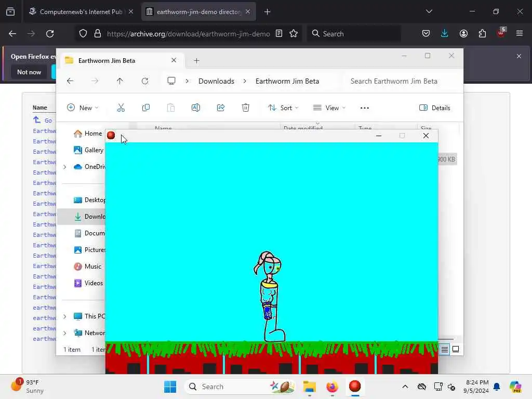This screenshot has height=399, width=532.
Task: Click the Name column header on archive page
Action: pyautogui.click(x=39, y=108)
